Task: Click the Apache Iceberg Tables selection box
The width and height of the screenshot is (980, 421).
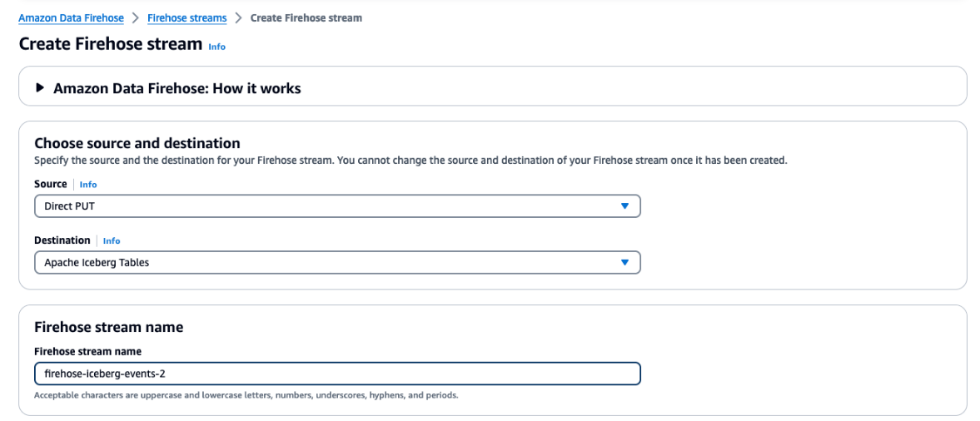Action: (325, 263)
